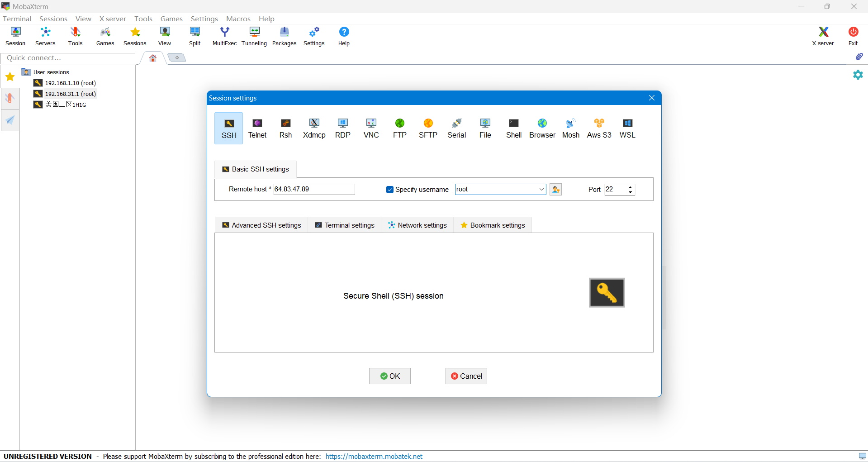
Task: Click the Port number field
Action: (x=616, y=190)
